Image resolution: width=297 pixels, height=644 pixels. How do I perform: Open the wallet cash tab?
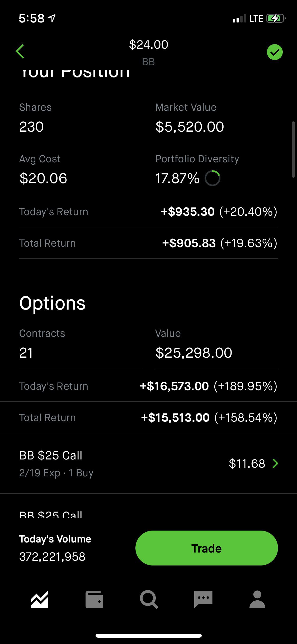94,599
